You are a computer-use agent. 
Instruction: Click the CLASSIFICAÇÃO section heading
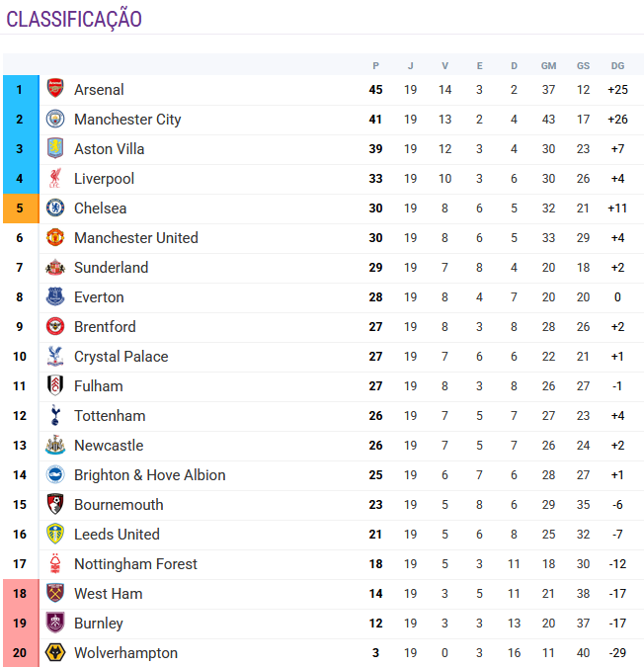point(74,20)
